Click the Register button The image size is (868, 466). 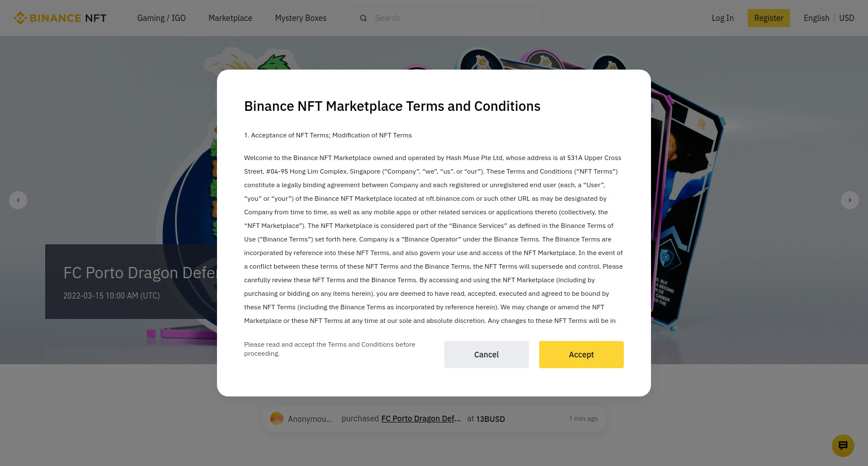769,18
